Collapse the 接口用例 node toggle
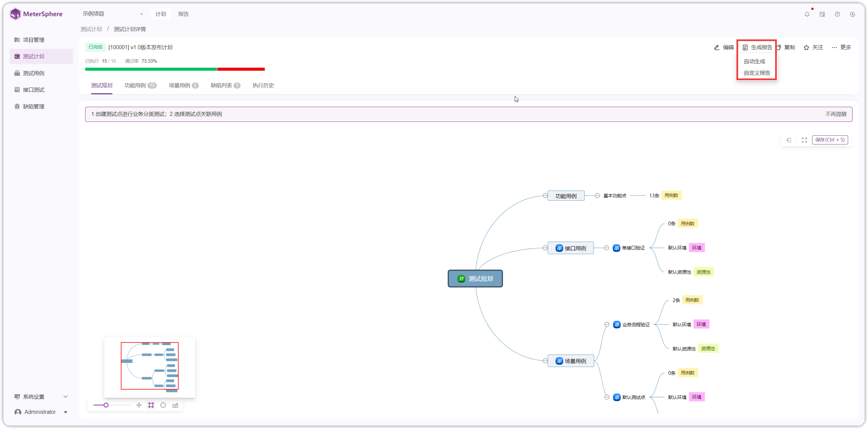 tap(545, 248)
